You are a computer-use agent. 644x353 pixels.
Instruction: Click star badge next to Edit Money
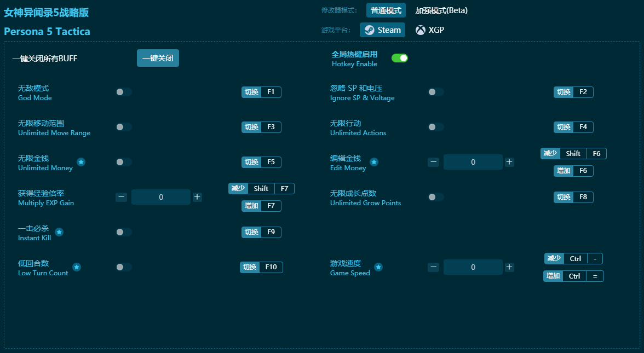click(374, 162)
